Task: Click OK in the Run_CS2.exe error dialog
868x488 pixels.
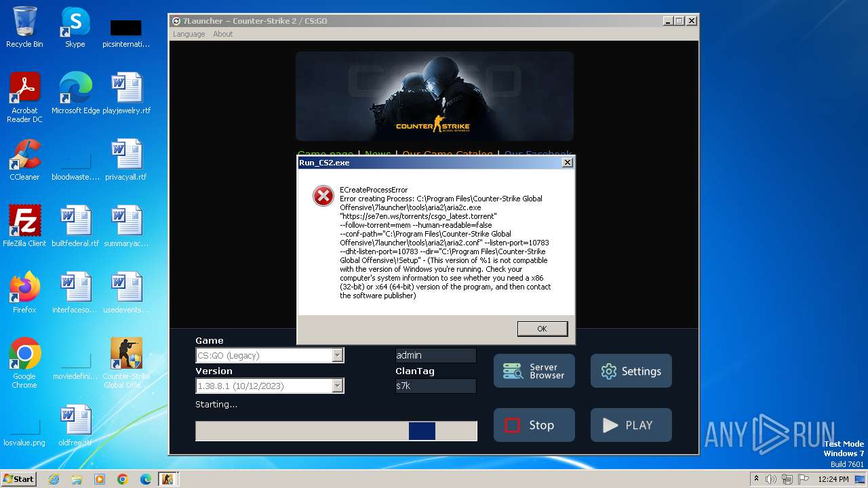Action: [x=542, y=328]
